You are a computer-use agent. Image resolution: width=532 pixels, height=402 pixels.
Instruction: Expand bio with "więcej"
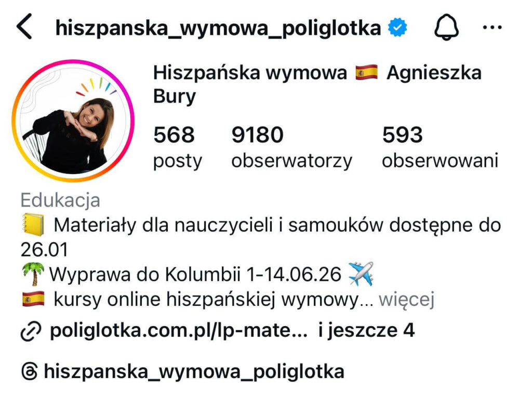tap(406, 300)
